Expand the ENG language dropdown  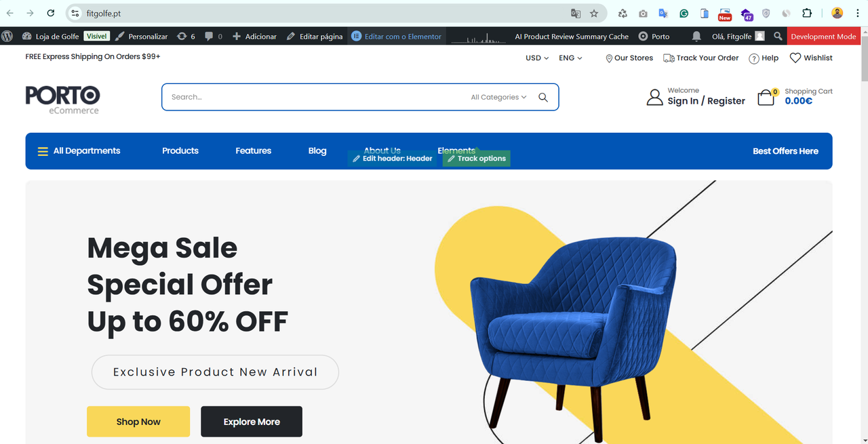point(570,58)
